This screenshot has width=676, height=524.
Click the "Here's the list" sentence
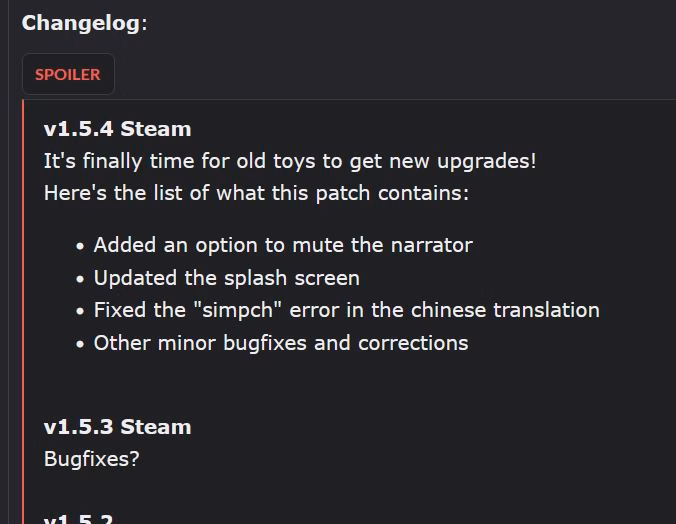(x=256, y=193)
